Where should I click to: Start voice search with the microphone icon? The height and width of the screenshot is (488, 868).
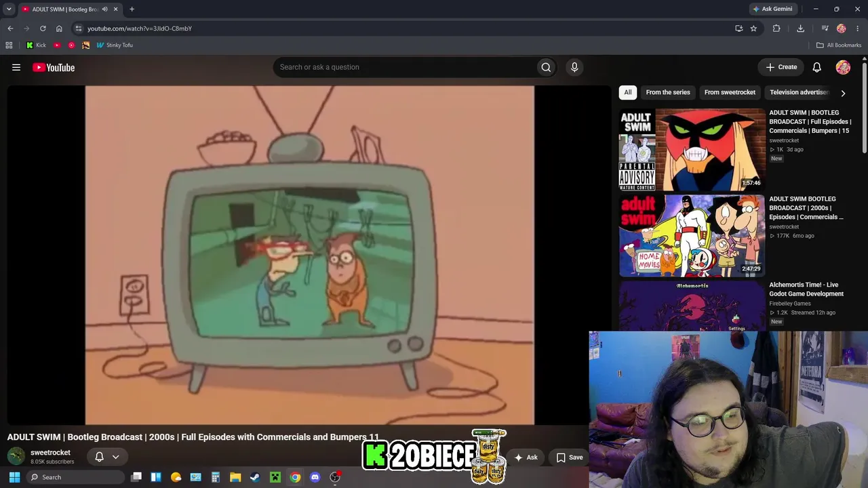pyautogui.click(x=574, y=67)
